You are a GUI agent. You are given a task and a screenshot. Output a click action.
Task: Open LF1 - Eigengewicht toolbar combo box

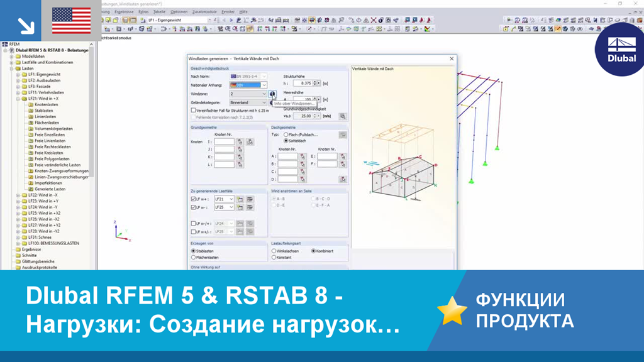point(179,20)
